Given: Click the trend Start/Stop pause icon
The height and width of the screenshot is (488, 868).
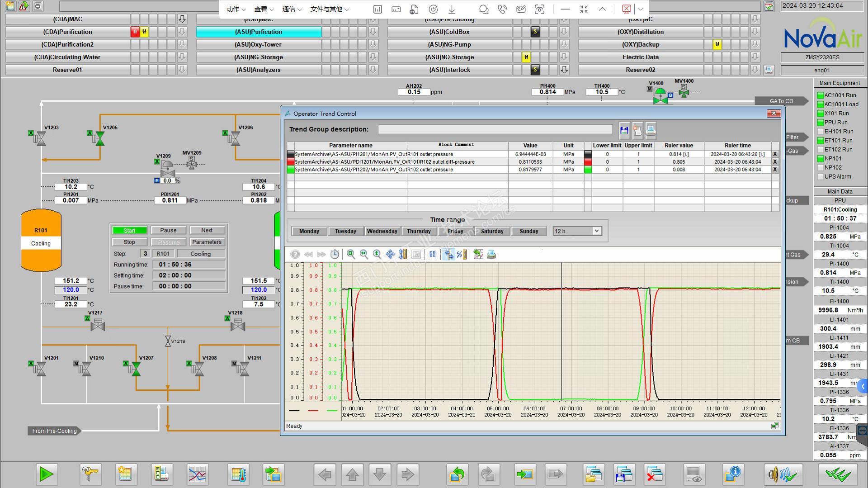Looking at the screenshot, I should point(433,255).
